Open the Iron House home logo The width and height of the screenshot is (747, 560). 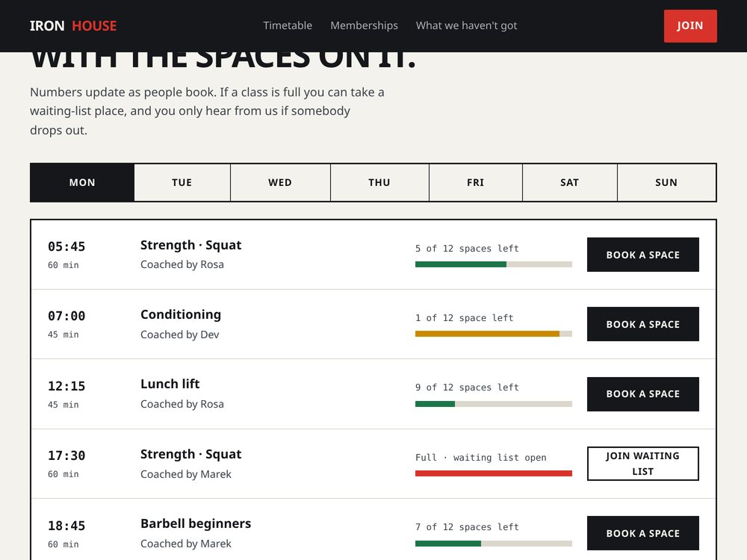click(73, 25)
